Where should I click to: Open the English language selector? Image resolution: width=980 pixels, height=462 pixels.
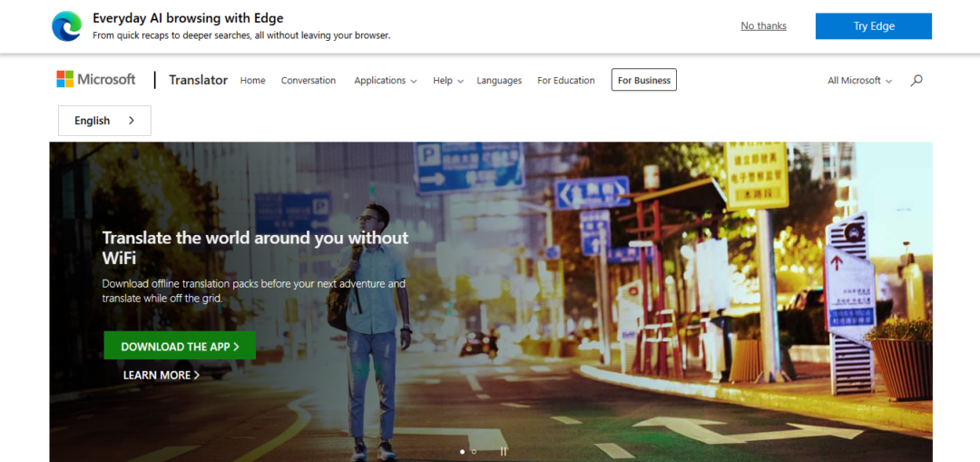[104, 121]
